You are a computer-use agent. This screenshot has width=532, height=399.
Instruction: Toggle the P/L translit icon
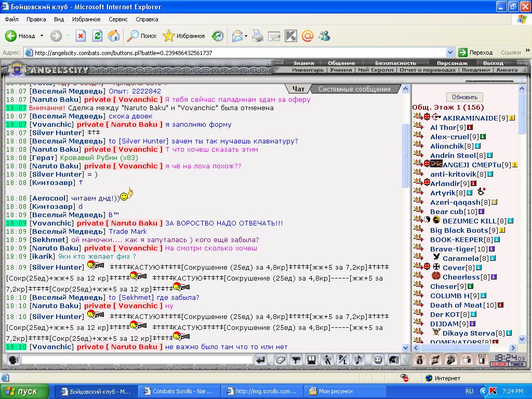[x=343, y=360]
